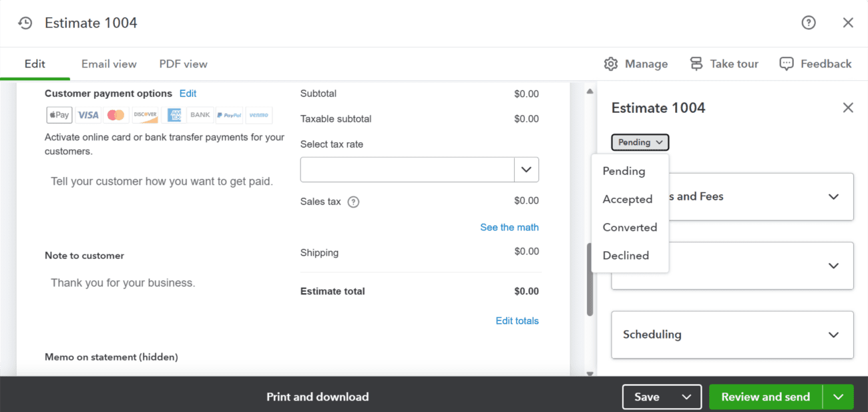Open the Save button dropdown arrow
The image size is (868, 412).
(x=686, y=397)
